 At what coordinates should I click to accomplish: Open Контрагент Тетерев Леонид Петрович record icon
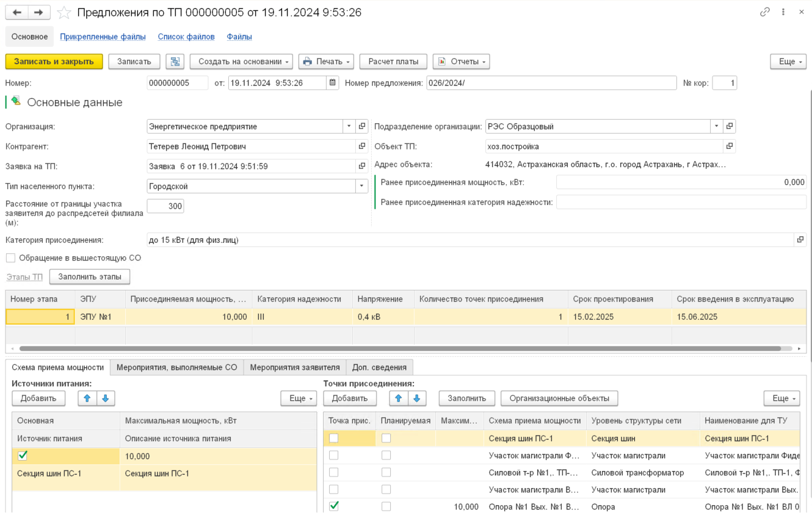pos(362,146)
